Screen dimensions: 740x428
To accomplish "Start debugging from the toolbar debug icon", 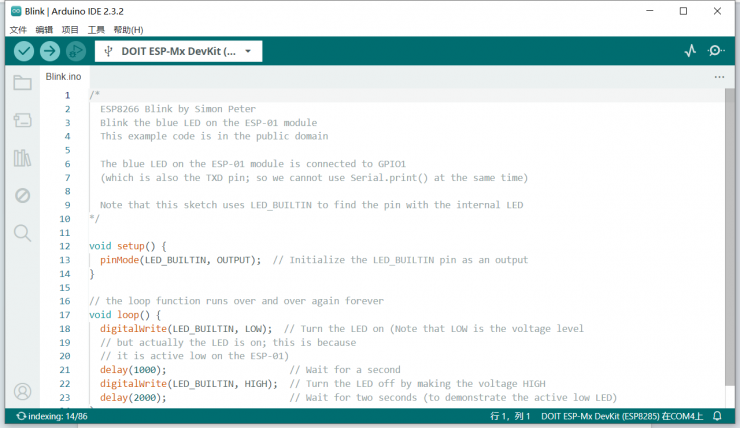I will pos(76,51).
